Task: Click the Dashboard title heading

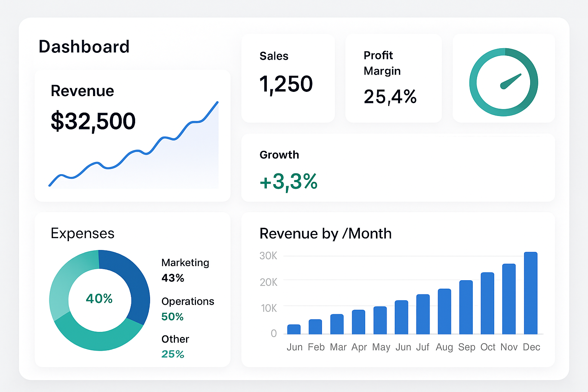Action: 84,47
